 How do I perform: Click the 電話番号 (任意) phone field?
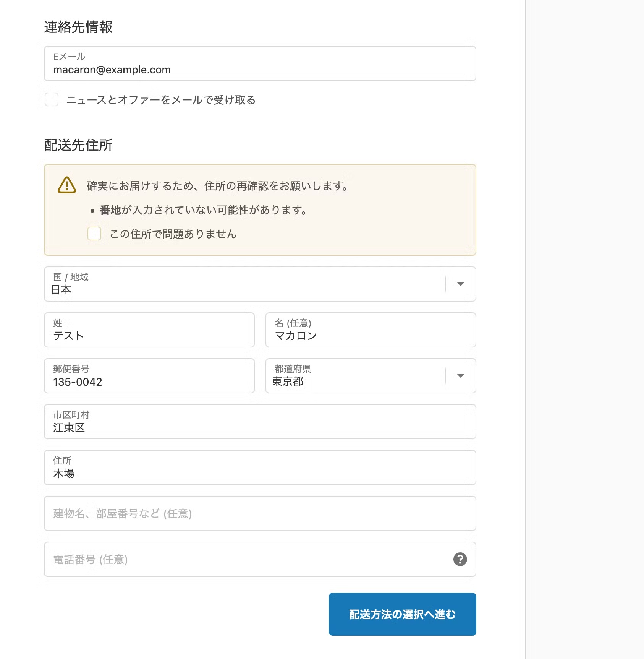click(x=244, y=559)
